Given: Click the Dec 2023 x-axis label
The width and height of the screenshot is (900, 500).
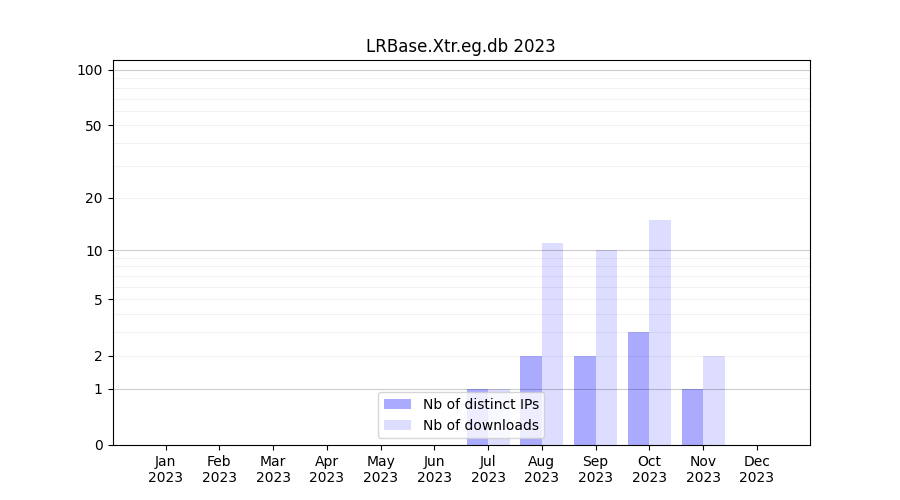Looking at the screenshot, I should [x=756, y=469].
